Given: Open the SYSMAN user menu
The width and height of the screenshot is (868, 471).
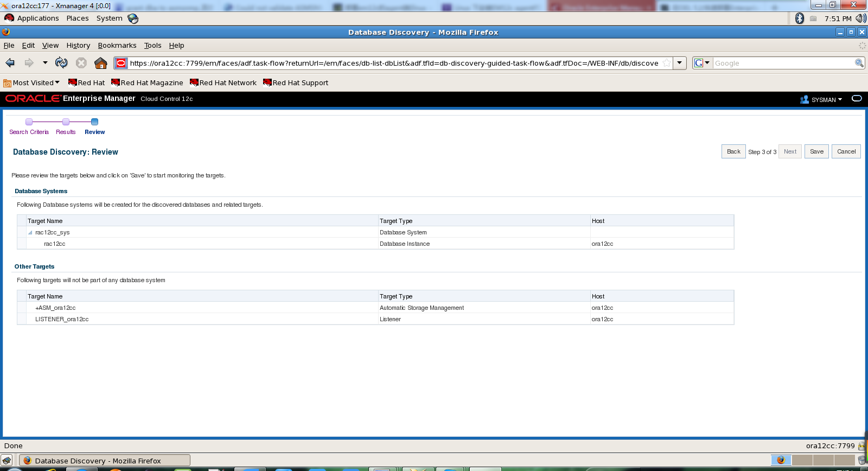Looking at the screenshot, I should (x=821, y=99).
